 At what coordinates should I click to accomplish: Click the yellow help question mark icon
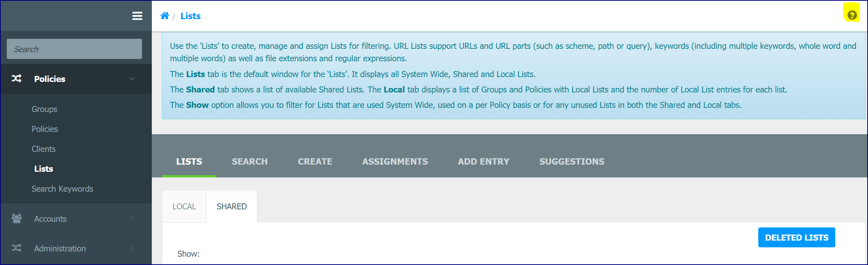click(852, 15)
